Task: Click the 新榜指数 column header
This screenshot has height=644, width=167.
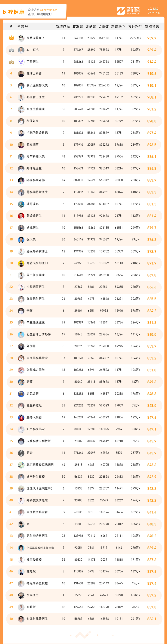Action: click(152, 26)
